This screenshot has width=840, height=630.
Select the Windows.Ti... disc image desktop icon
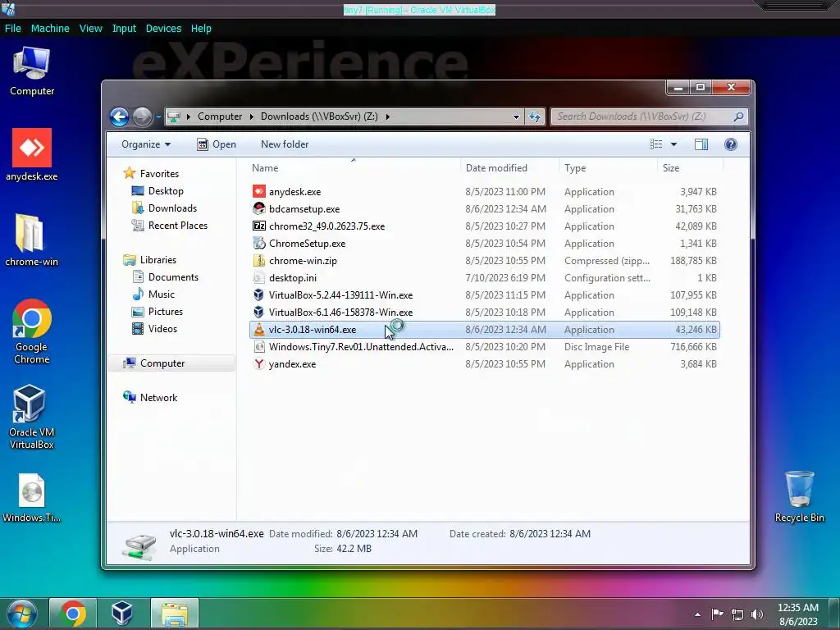coord(32,498)
